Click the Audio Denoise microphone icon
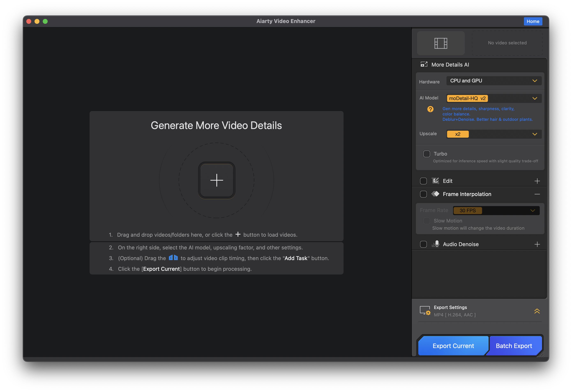572x392 pixels. [x=435, y=244]
